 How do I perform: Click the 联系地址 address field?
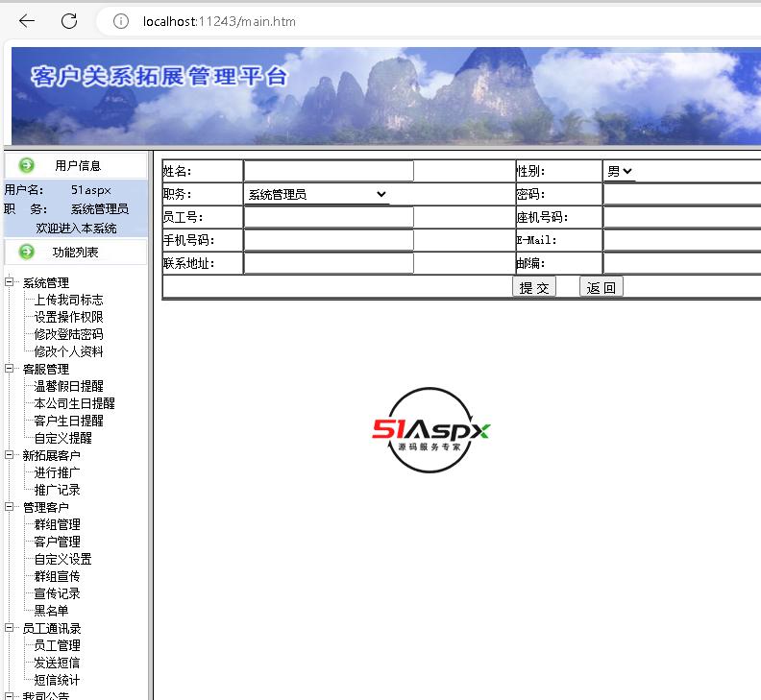(329, 263)
